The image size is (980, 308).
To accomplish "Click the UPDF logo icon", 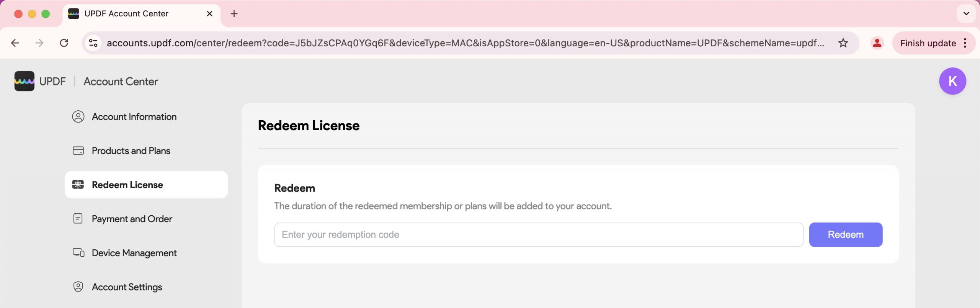I will pyautogui.click(x=24, y=81).
